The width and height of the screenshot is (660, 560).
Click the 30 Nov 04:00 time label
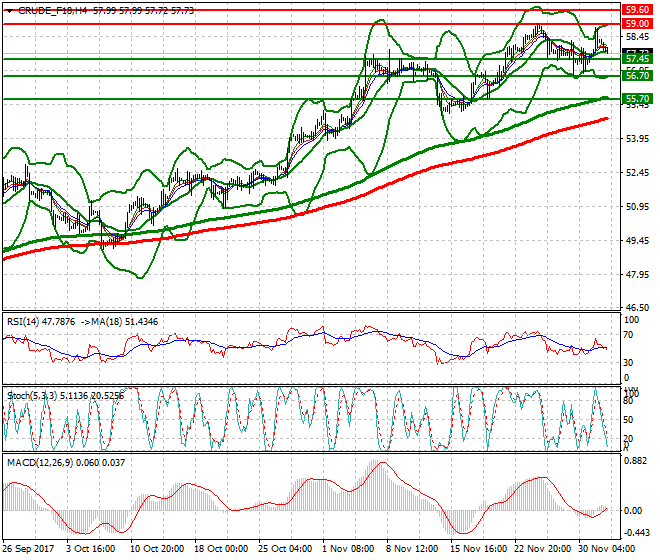tap(606, 549)
